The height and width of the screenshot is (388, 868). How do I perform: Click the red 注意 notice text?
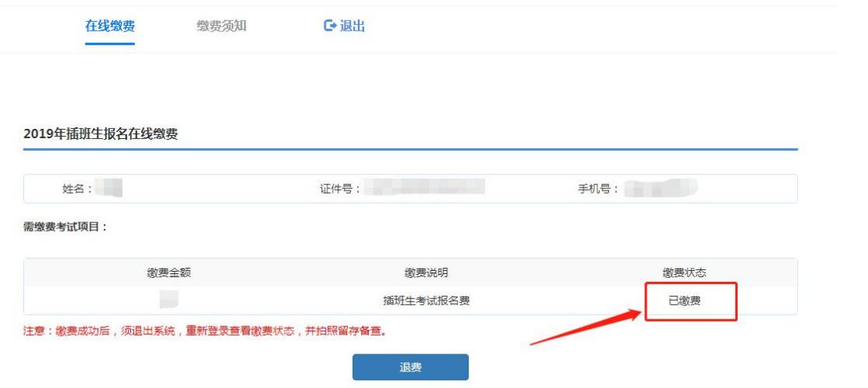click(204, 332)
